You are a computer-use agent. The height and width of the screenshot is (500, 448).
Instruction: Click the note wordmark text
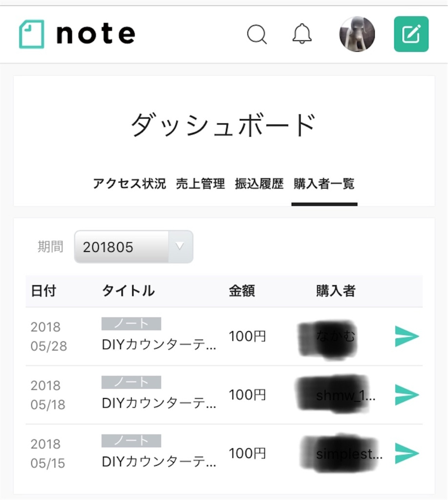(95, 34)
